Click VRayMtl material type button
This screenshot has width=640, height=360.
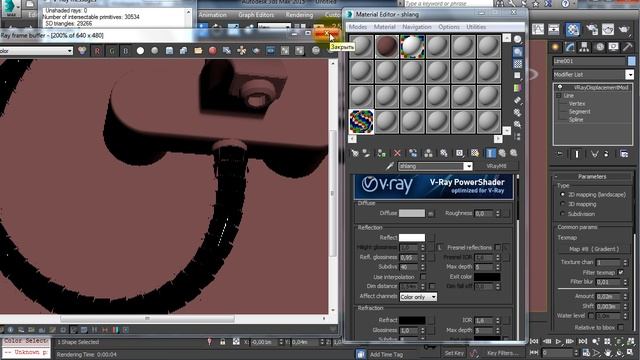tap(496, 166)
